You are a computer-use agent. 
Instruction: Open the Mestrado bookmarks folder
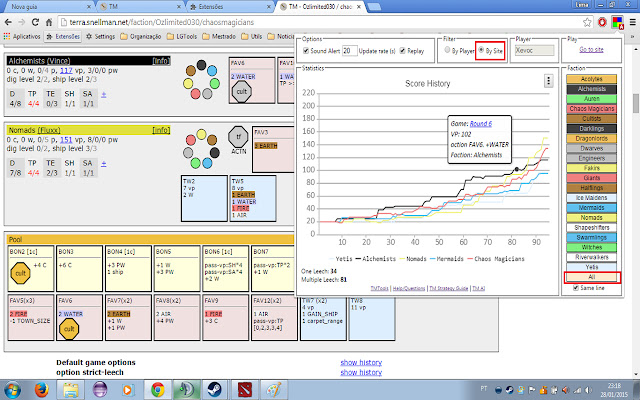click(x=219, y=36)
